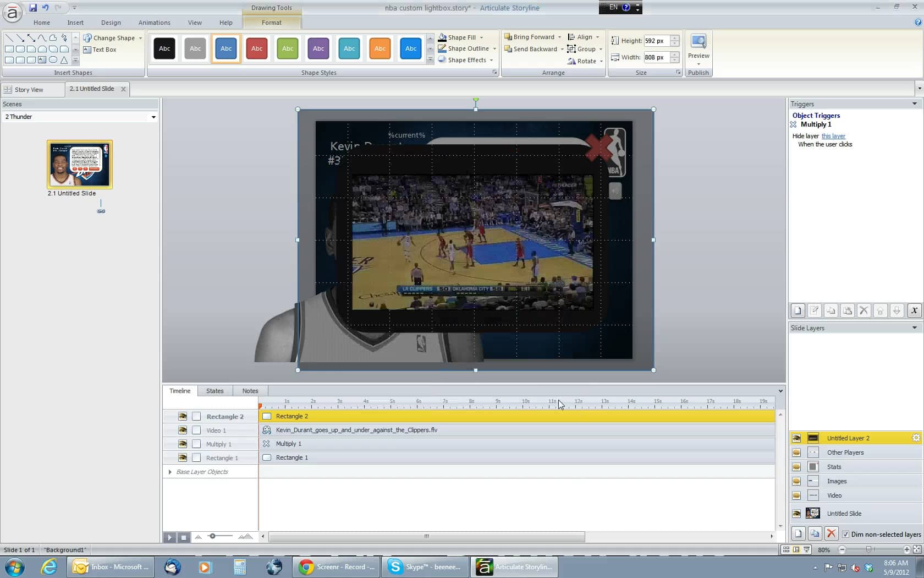Screen dimensions: 924x578
Task: Show the Untitled Slide layer eye toggle
Action: pos(796,513)
